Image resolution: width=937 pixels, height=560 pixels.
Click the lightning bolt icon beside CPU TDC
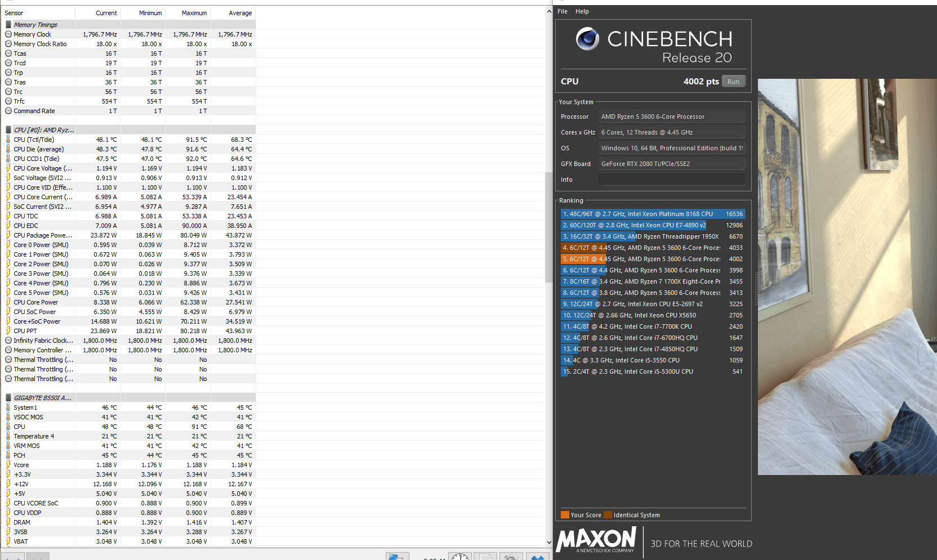(x=8, y=216)
